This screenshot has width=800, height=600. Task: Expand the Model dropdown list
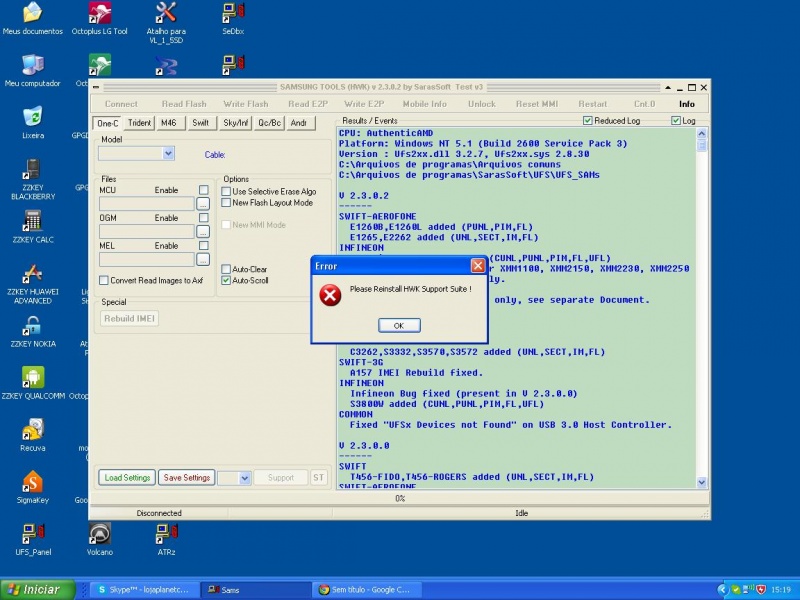[168, 153]
